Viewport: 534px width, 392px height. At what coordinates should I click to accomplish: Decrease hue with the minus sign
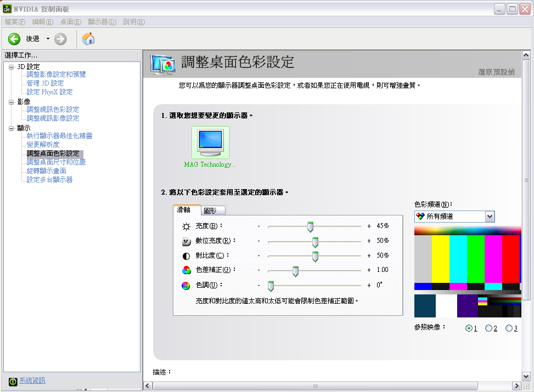pos(259,286)
